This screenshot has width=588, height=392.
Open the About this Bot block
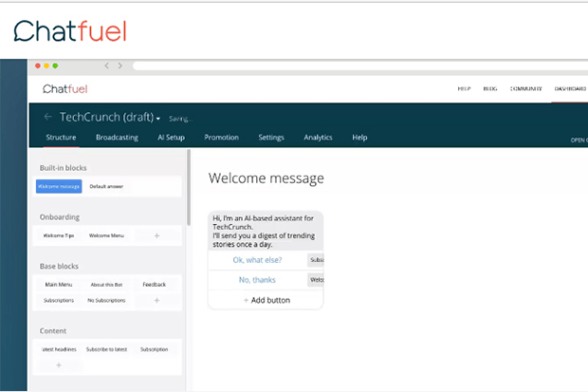coord(106,285)
